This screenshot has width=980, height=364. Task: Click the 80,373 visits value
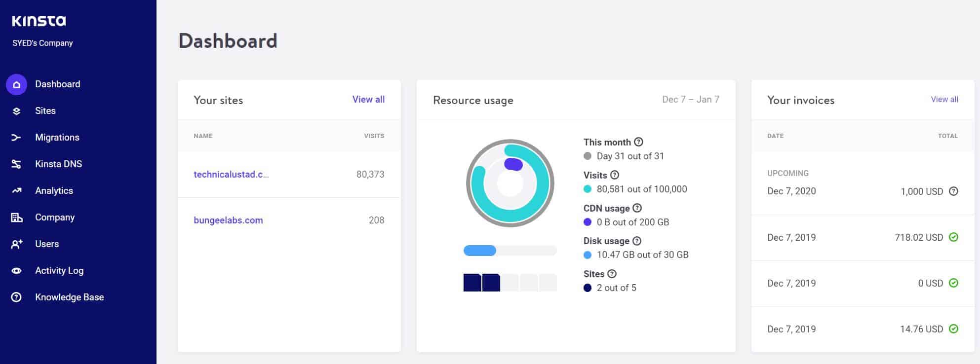(370, 175)
